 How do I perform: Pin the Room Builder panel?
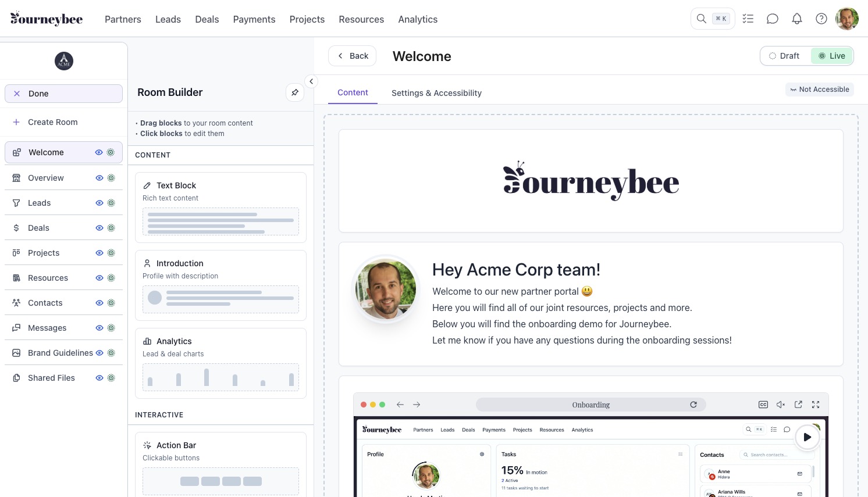295,92
